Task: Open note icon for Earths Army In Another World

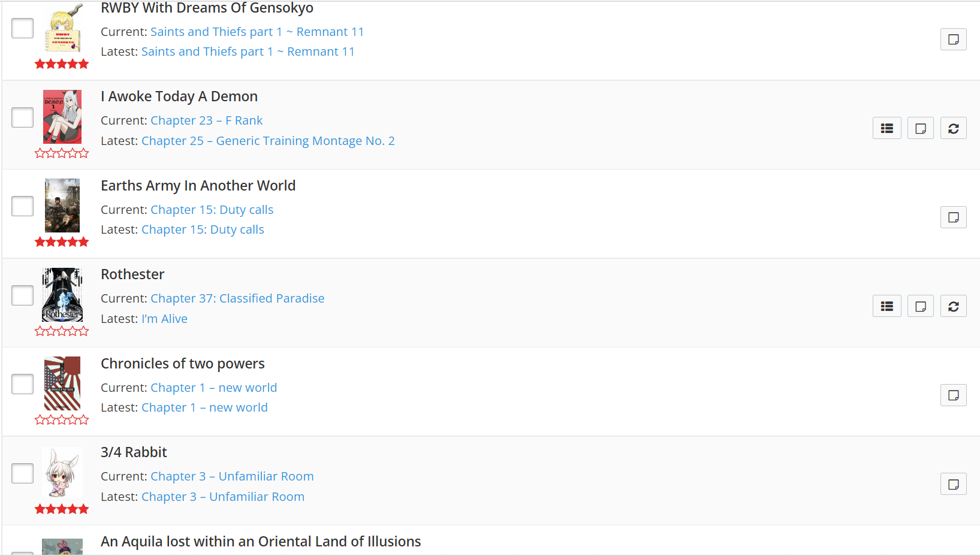Action: pyautogui.click(x=953, y=217)
